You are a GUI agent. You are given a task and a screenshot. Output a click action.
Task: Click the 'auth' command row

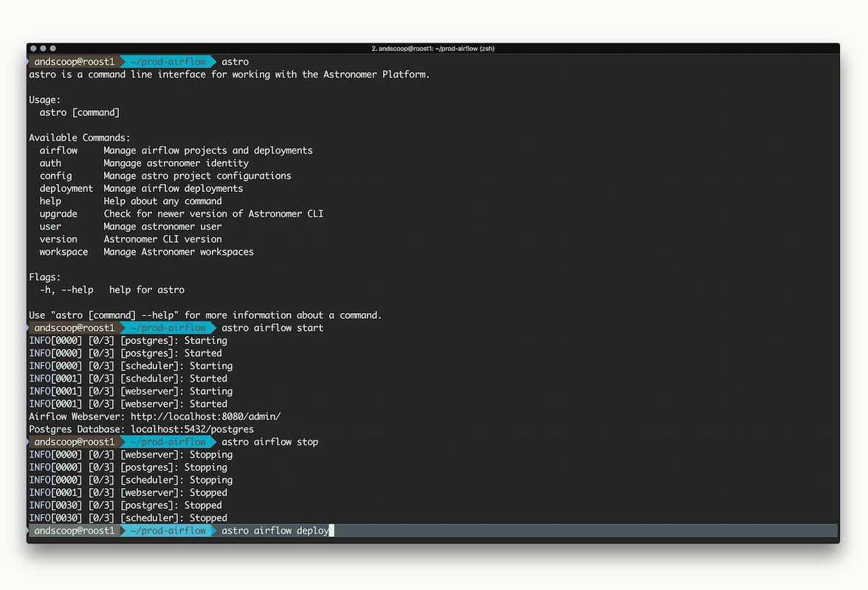[x=144, y=163]
